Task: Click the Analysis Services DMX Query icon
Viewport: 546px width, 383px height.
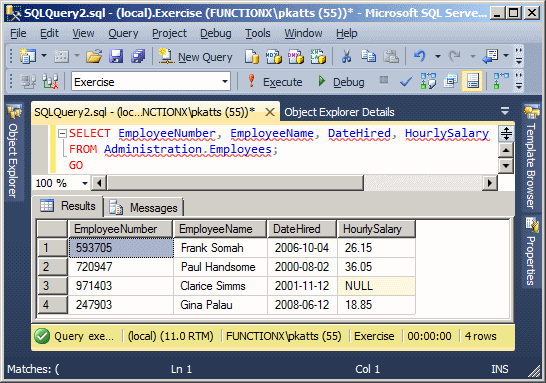Action: click(x=296, y=56)
